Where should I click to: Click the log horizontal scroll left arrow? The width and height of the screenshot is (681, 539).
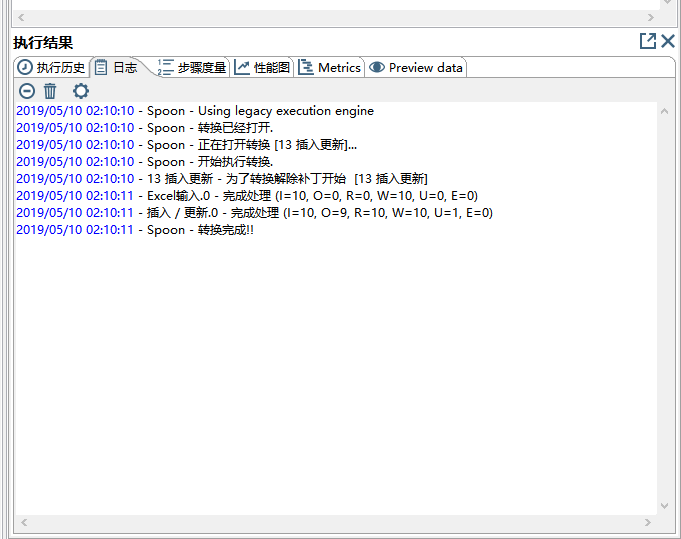(24, 522)
